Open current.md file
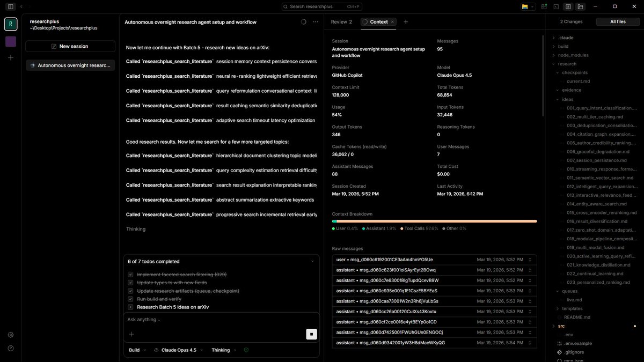The height and width of the screenshot is (362, 644). click(x=578, y=82)
